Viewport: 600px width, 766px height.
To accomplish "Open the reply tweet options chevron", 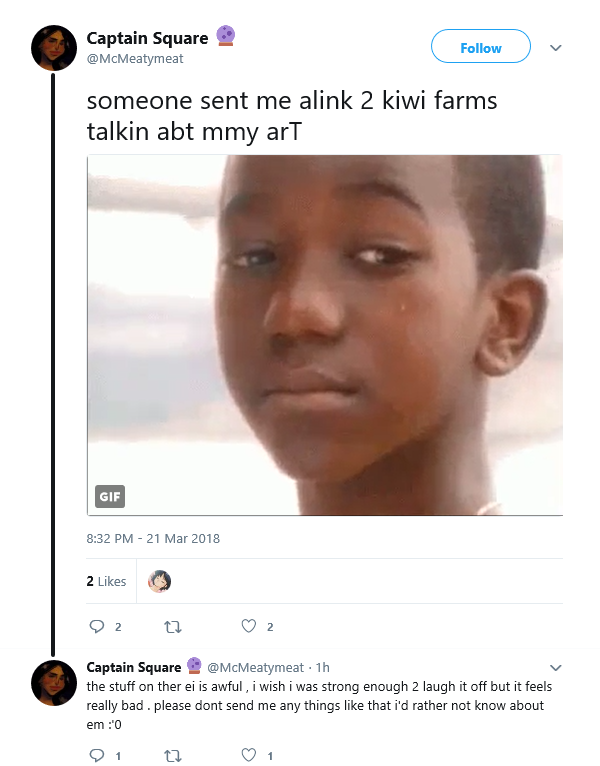I will [x=556, y=667].
